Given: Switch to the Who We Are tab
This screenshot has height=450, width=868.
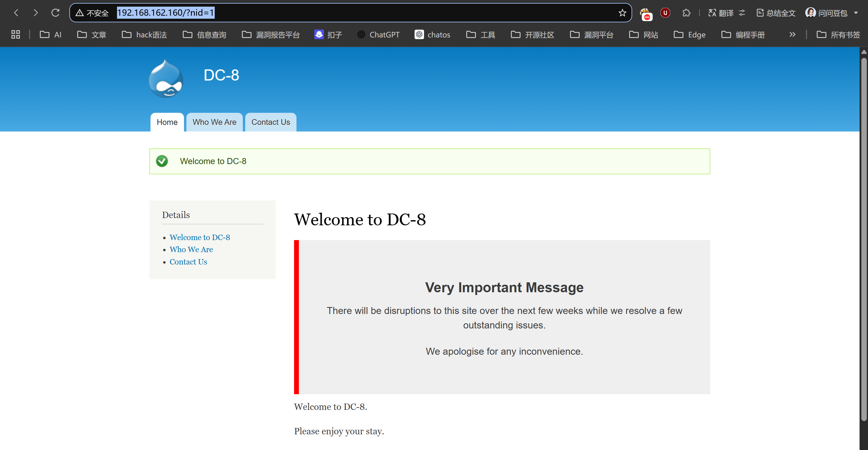Looking at the screenshot, I should point(214,122).
